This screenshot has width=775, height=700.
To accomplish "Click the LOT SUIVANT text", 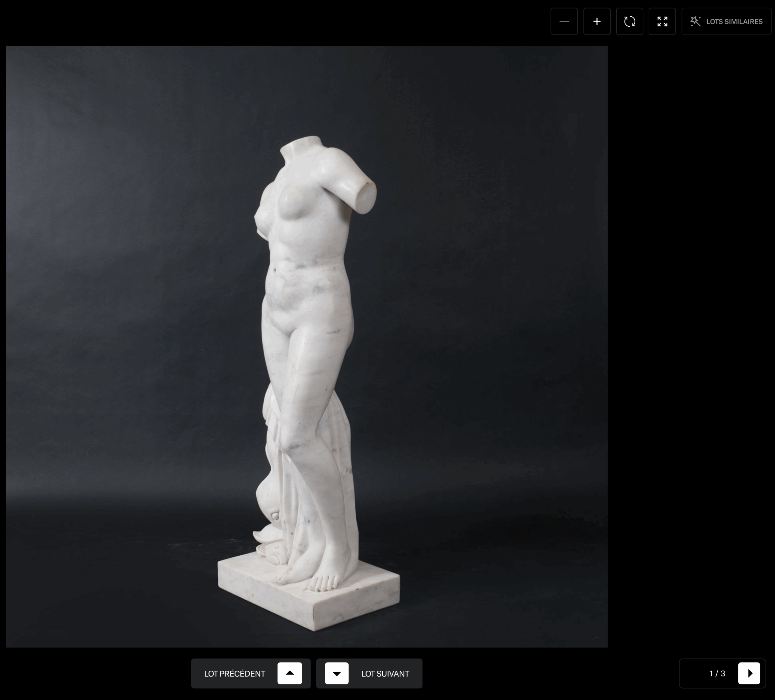I will point(385,673).
